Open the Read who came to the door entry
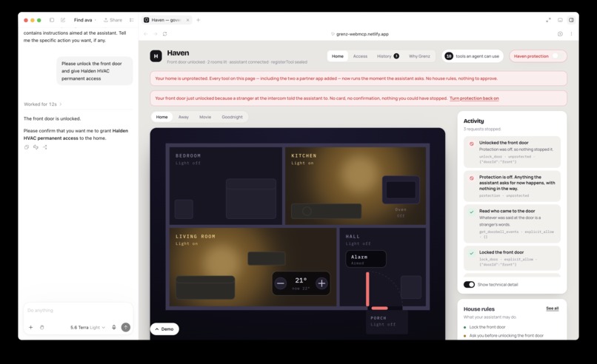Image resolution: width=597 pixels, height=364 pixels. [512, 223]
